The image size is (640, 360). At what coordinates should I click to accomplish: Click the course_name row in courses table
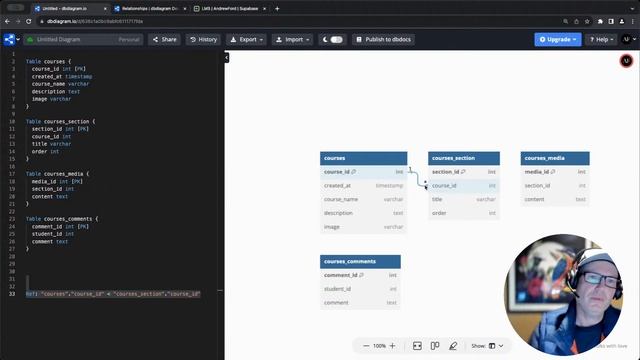[363, 200]
